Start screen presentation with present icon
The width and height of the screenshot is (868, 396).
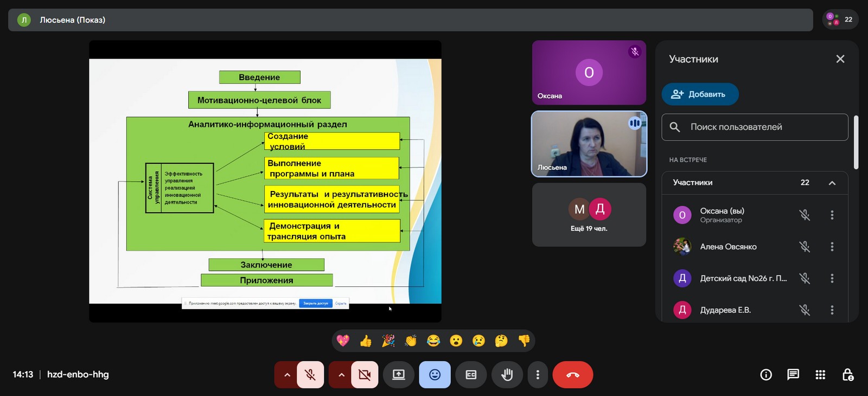tap(399, 375)
